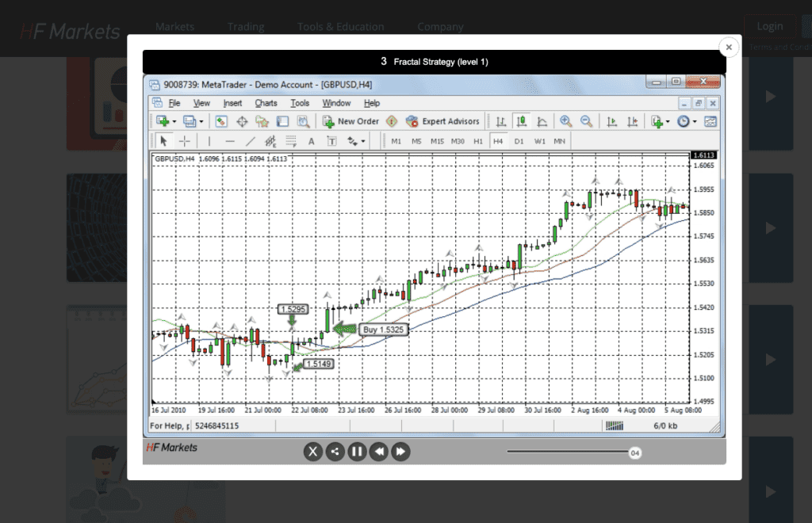Select the Vertical Line drawing tool
This screenshot has width=812, height=523.
point(209,141)
